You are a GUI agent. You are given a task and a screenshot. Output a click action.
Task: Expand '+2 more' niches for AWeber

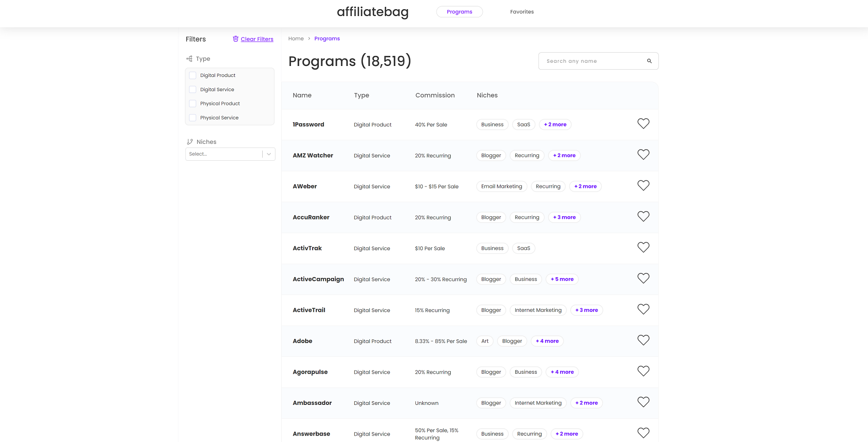[x=585, y=186]
